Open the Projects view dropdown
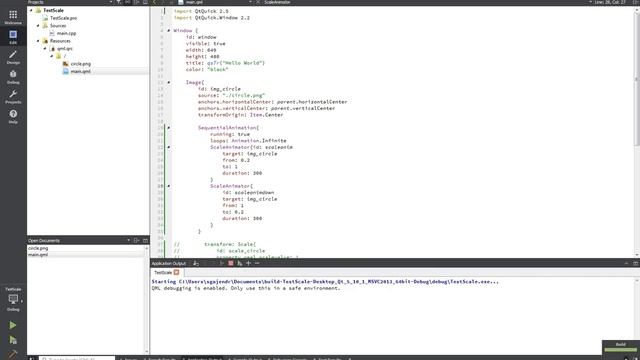This screenshot has height=360, width=640. pyautogui.click(x=111, y=2)
